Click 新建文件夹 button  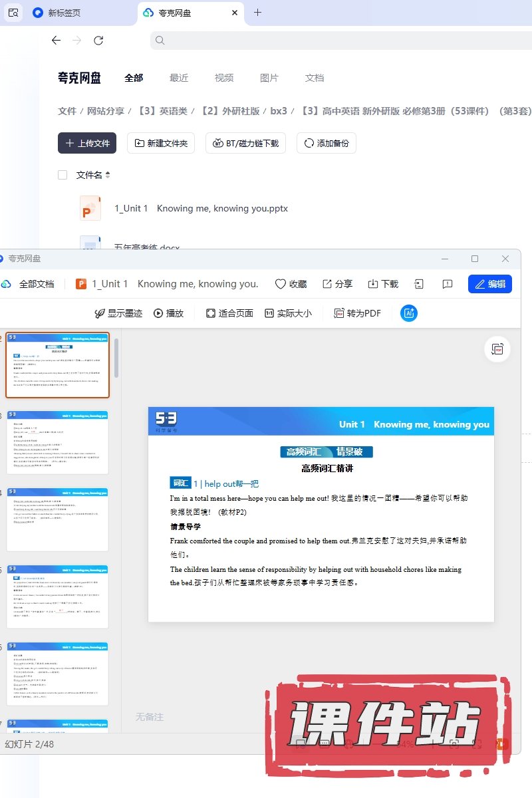(x=161, y=143)
